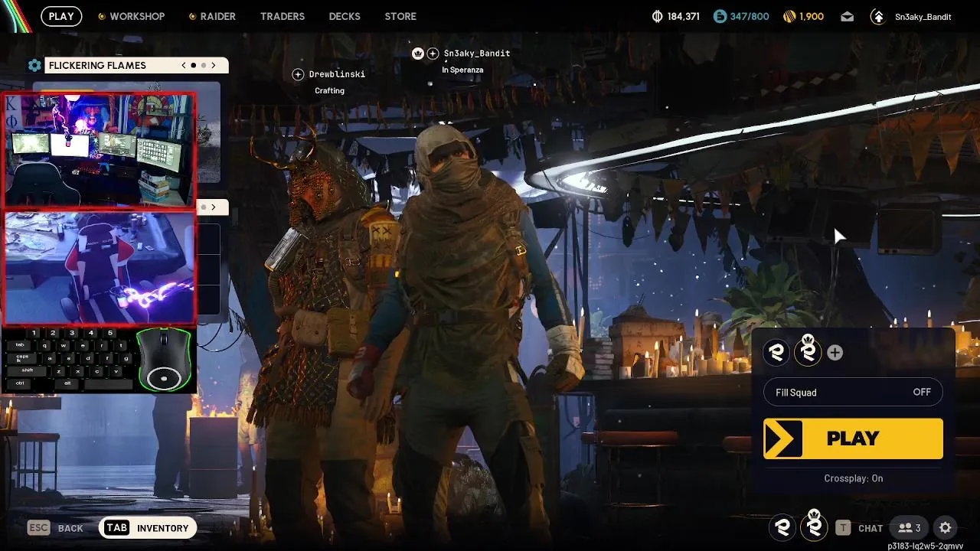Go to the TRADERS tab
Screen dimensions: 980x551
point(283,16)
